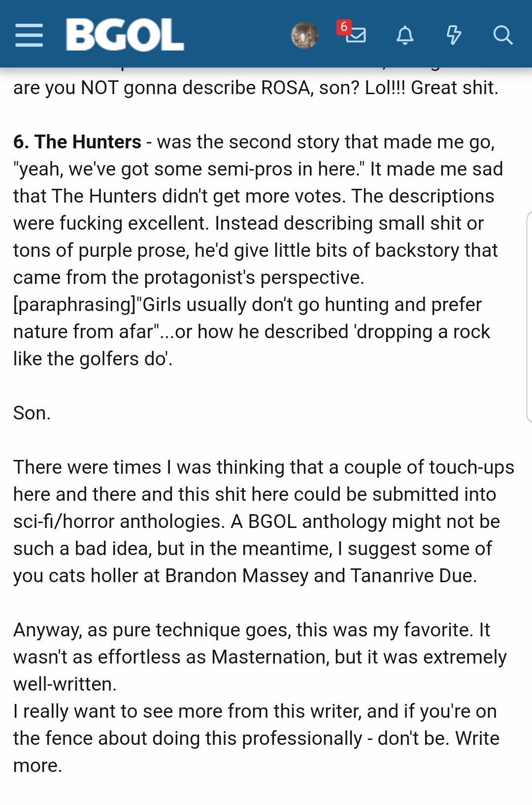Open the inbox envelope icon
Viewport: 532px width, 805px height.
(x=356, y=35)
